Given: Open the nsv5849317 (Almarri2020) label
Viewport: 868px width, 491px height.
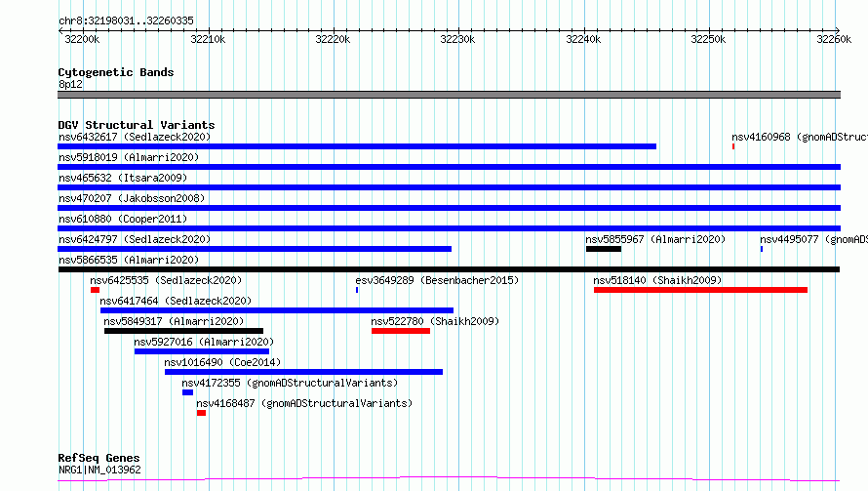Looking at the screenshot, I should click(174, 321).
